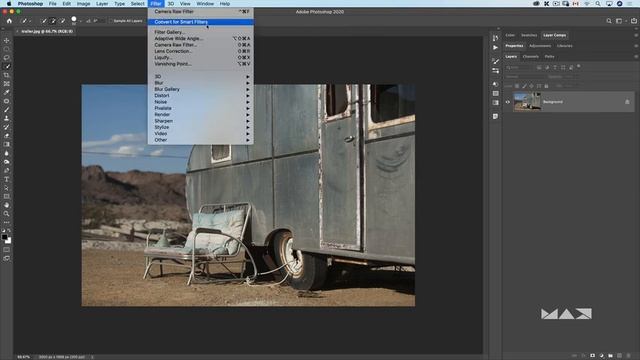
Task: Select the Frame tool
Action: (x=7, y=84)
